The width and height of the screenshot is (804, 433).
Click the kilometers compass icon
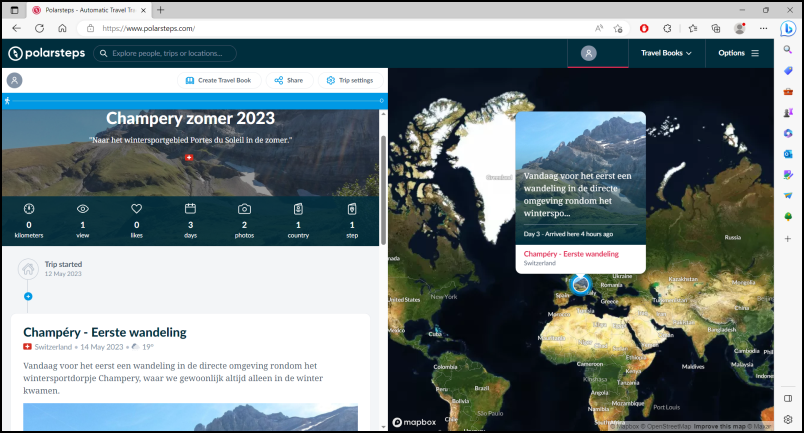[29, 209]
